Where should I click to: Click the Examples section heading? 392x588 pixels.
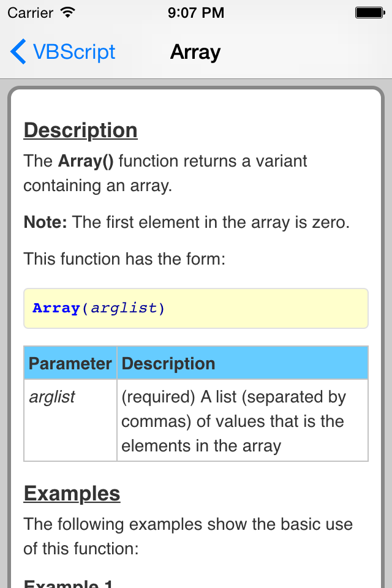click(72, 494)
